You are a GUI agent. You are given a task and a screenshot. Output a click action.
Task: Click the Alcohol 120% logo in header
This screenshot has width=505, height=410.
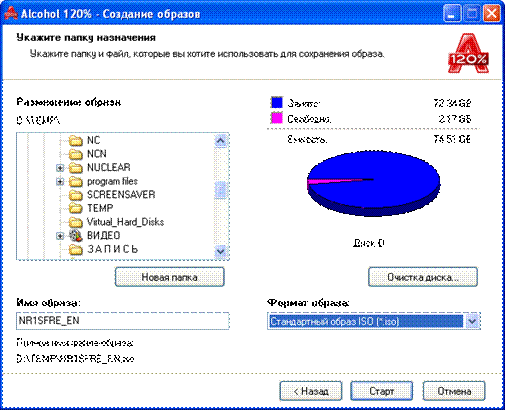tap(468, 53)
